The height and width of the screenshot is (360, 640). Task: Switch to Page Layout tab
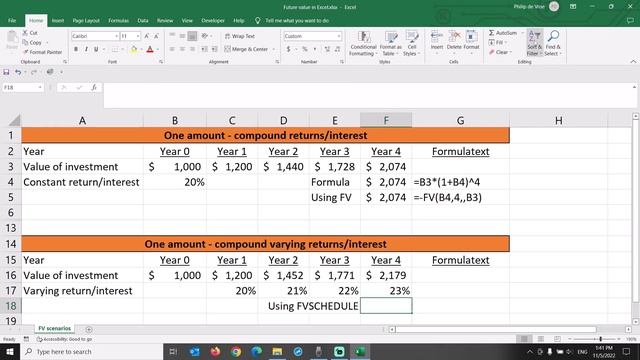point(86,20)
